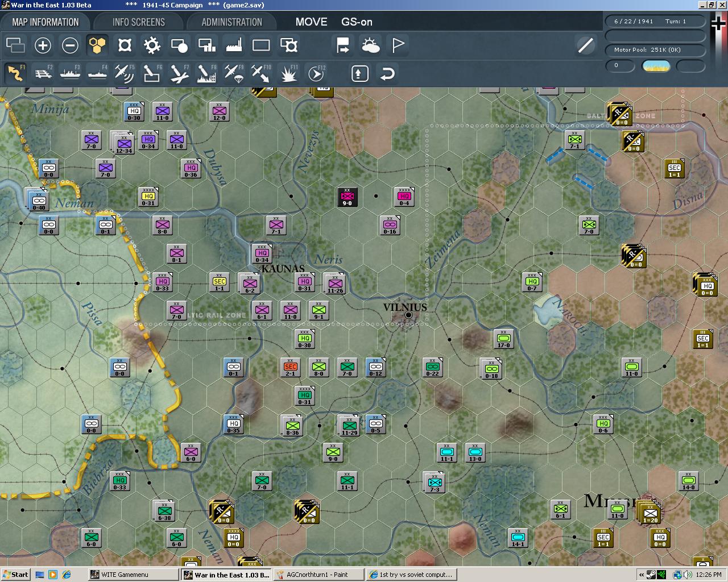This screenshot has height=582, width=728.
Task: Toggle the rectangle-with-gear overlay icon
Action: coord(288,45)
